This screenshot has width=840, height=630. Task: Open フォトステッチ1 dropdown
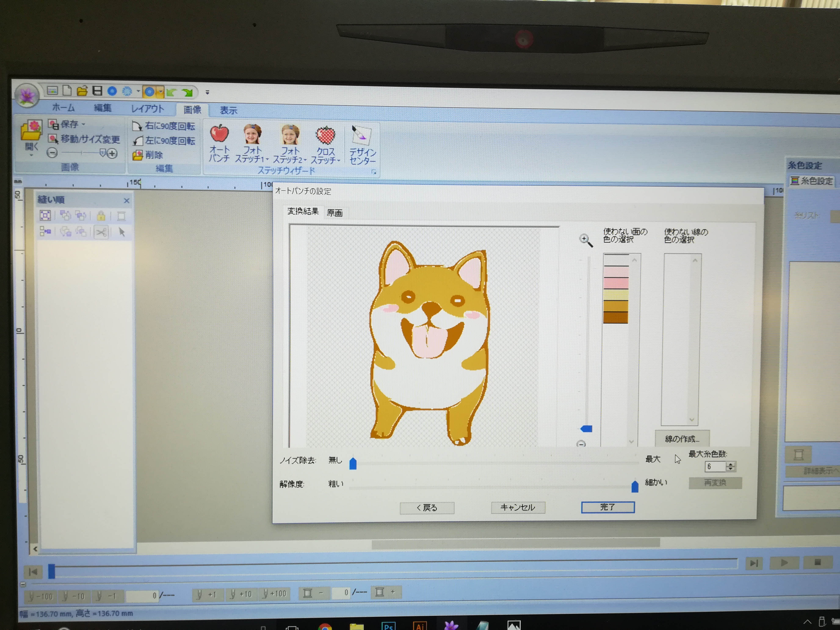(x=267, y=159)
